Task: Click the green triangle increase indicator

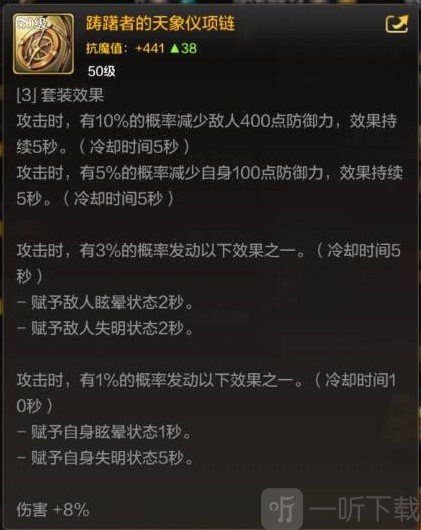Action: click(175, 49)
